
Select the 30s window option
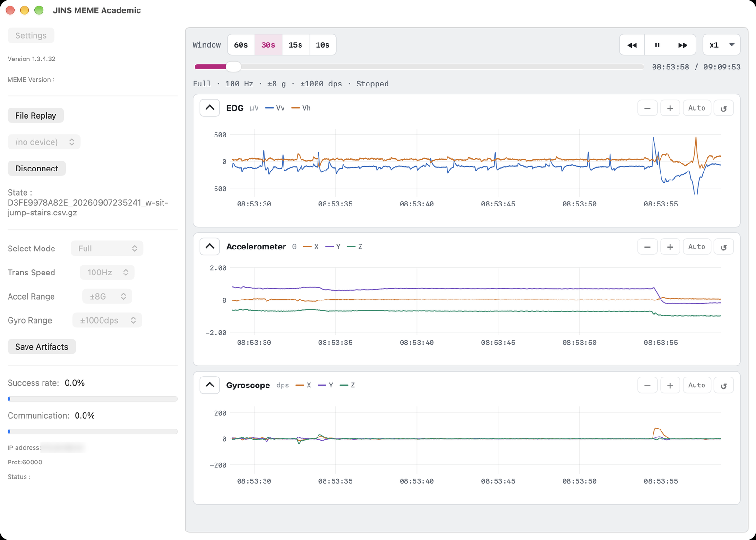[268, 45]
